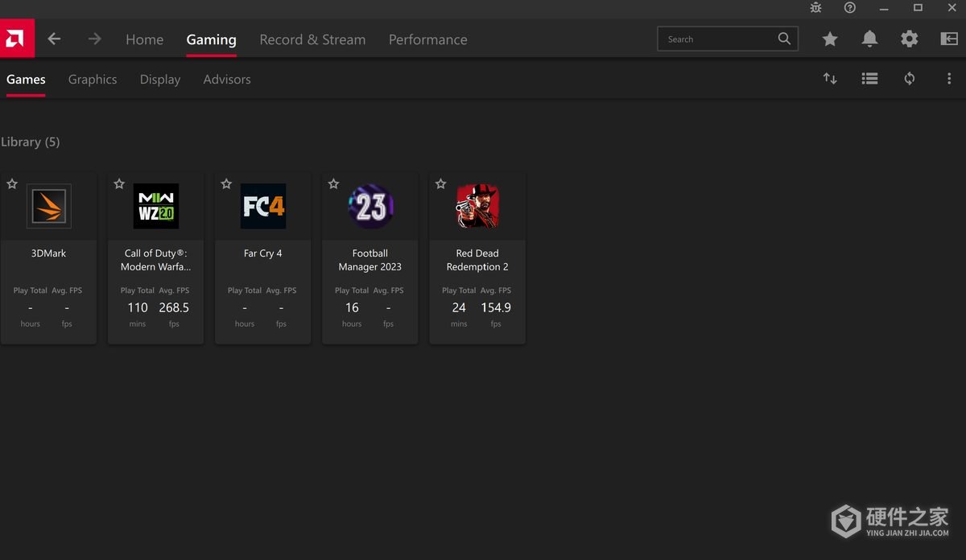This screenshot has width=966, height=560.
Task: Click the 'Red Dead Redemption 2' title text
Action: (x=477, y=260)
